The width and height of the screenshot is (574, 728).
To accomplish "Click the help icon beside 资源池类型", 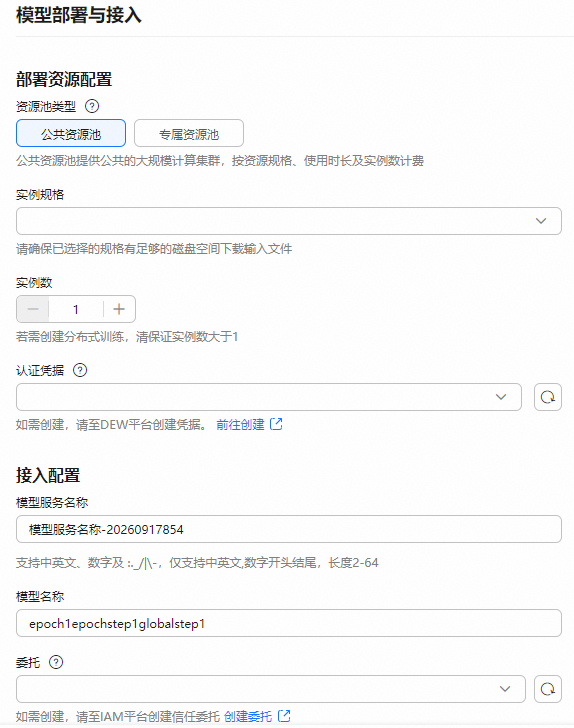I will click(x=92, y=106).
